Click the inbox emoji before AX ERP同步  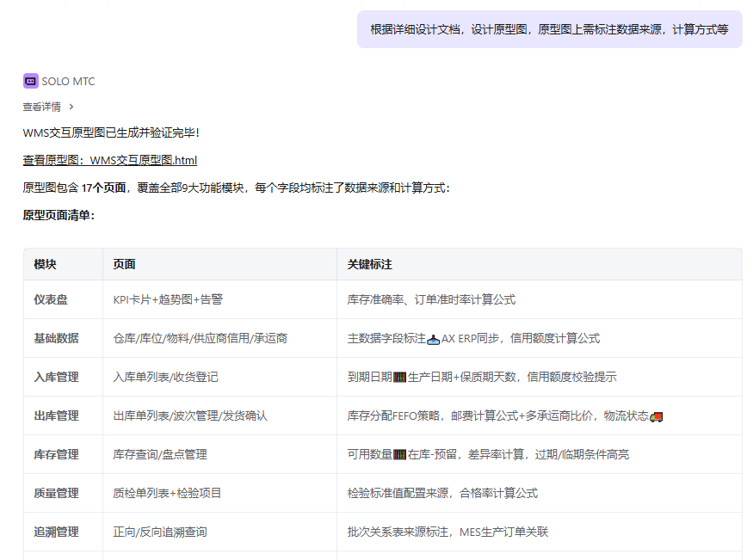click(434, 339)
